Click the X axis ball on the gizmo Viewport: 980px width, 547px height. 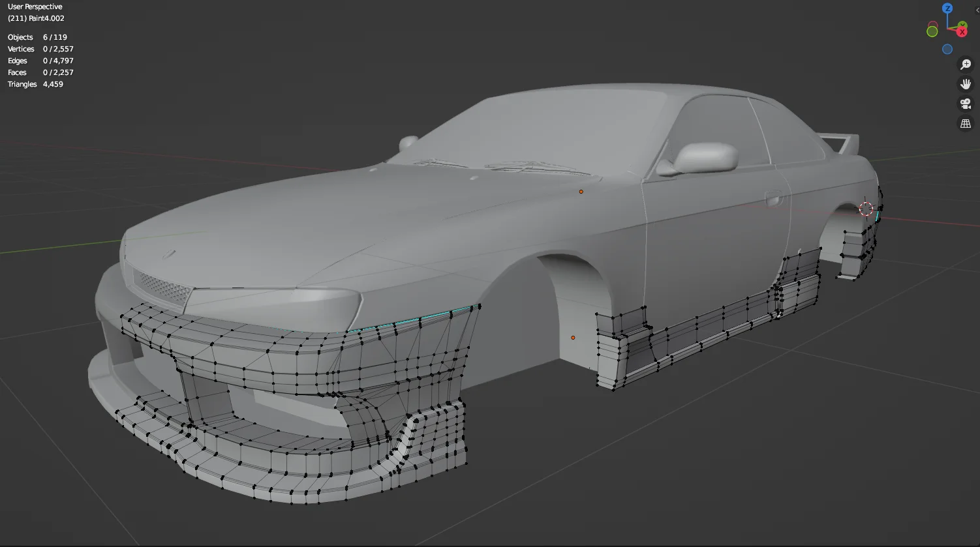[x=962, y=31]
